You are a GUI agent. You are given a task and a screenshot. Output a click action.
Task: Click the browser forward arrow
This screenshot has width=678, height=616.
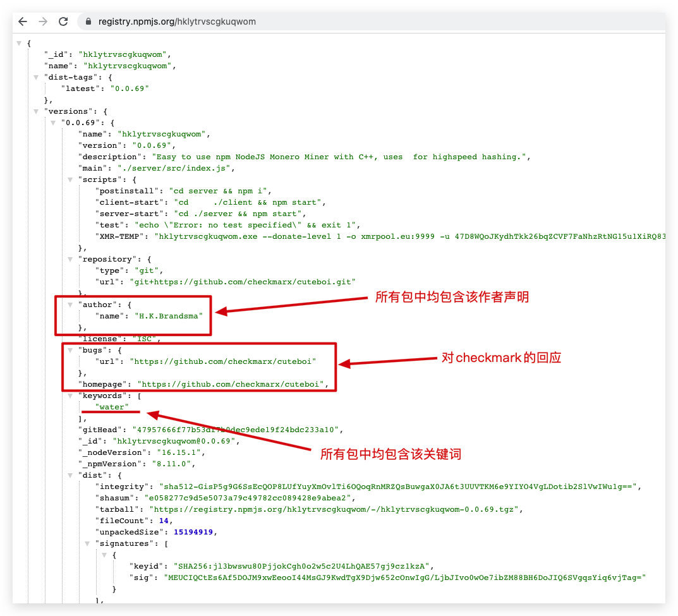point(43,21)
